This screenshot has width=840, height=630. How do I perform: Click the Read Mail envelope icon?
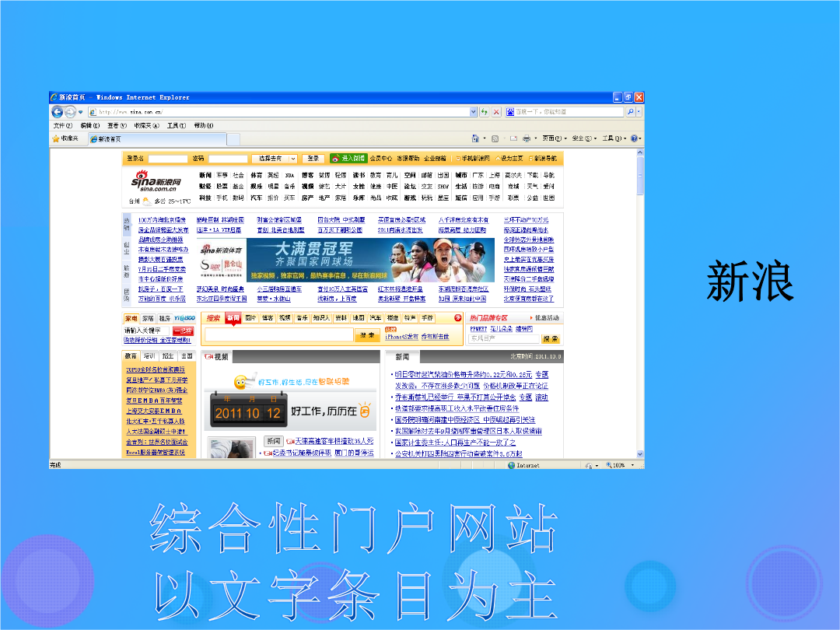tap(513, 138)
